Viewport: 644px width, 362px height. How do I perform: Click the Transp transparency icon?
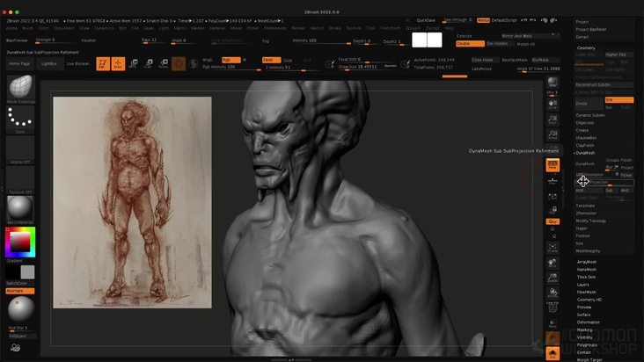553,323
